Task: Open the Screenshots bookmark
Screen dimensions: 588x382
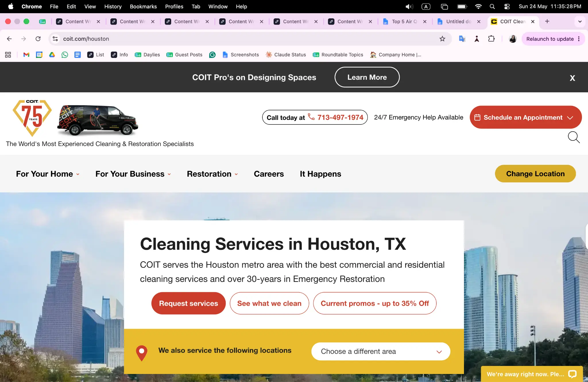Action: click(x=241, y=55)
